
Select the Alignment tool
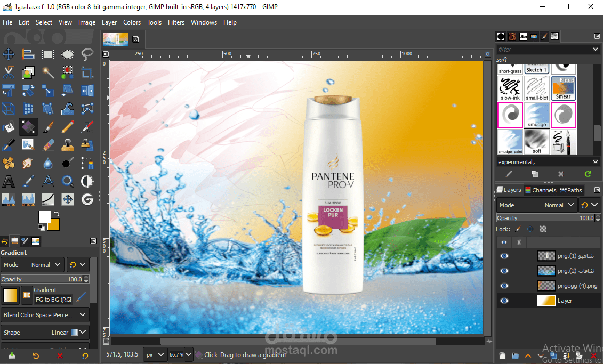click(x=28, y=54)
